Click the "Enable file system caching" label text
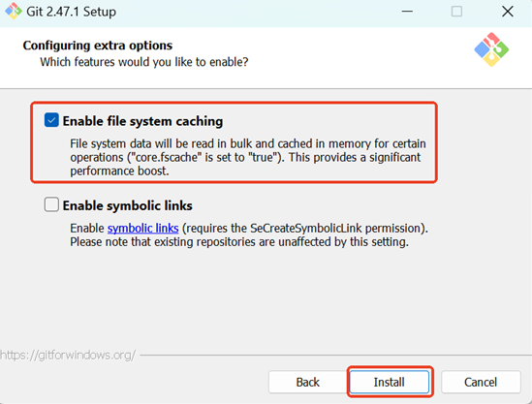This screenshot has height=404, width=532. point(142,121)
